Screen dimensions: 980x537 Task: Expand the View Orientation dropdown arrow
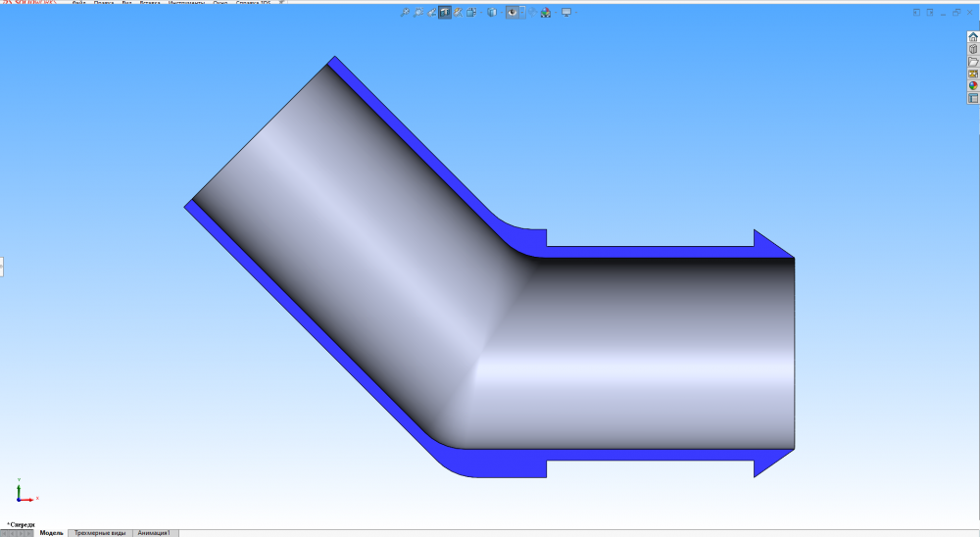point(481,13)
